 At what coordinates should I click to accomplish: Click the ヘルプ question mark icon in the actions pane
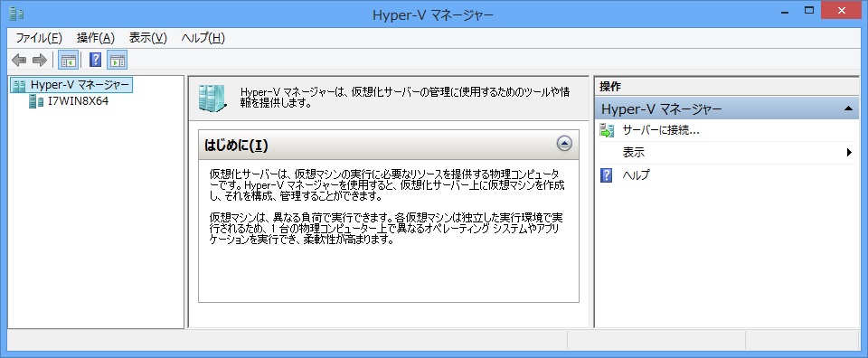[x=607, y=175]
